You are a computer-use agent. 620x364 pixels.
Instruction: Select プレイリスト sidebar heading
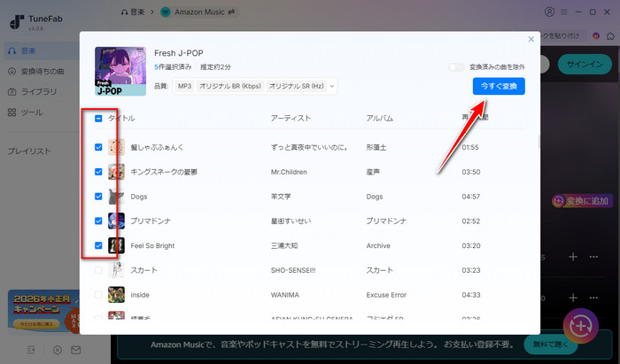[29, 151]
